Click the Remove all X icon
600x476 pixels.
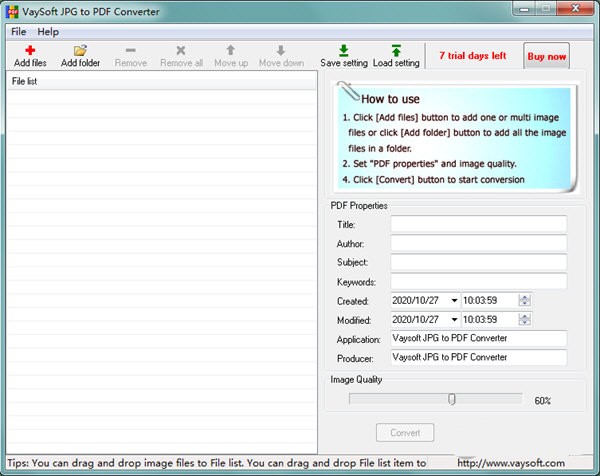181,50
